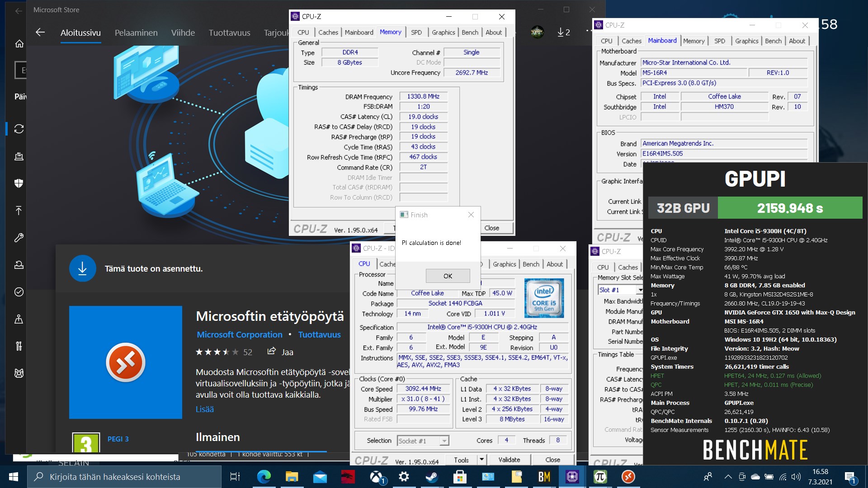The width and height of the screenshot is (868, 488).
Task: Open Troubleshoot wrench icon in Settings sidebar
Action: [19, 238]
